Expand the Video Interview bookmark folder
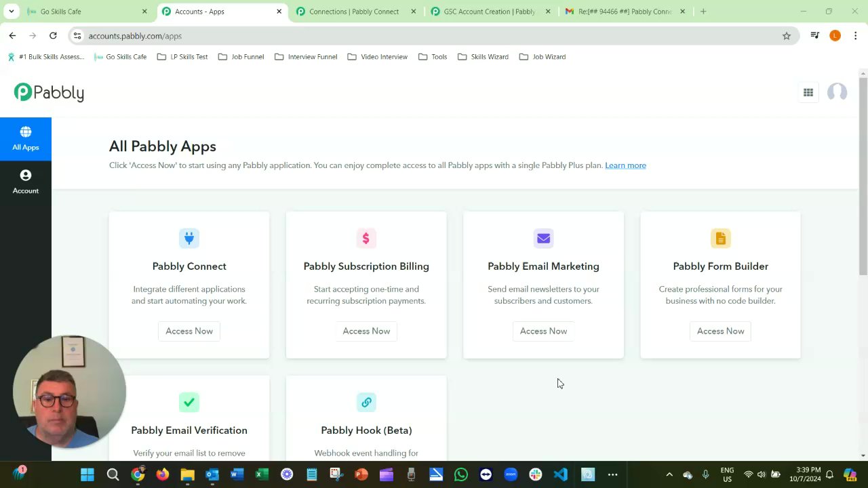 [378, 57]
